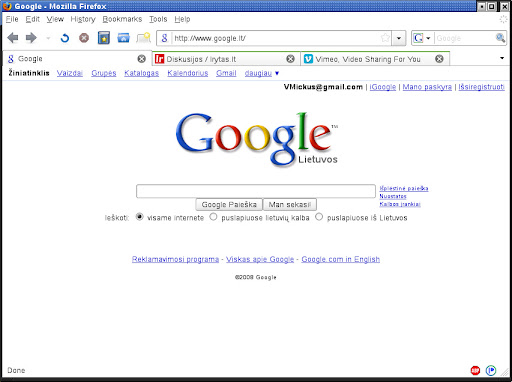The width and height of the screenshot is (512, 382).
Task: Close the Diskusijos / lrytas.lt tab
Action: click(x=291, y=59)
